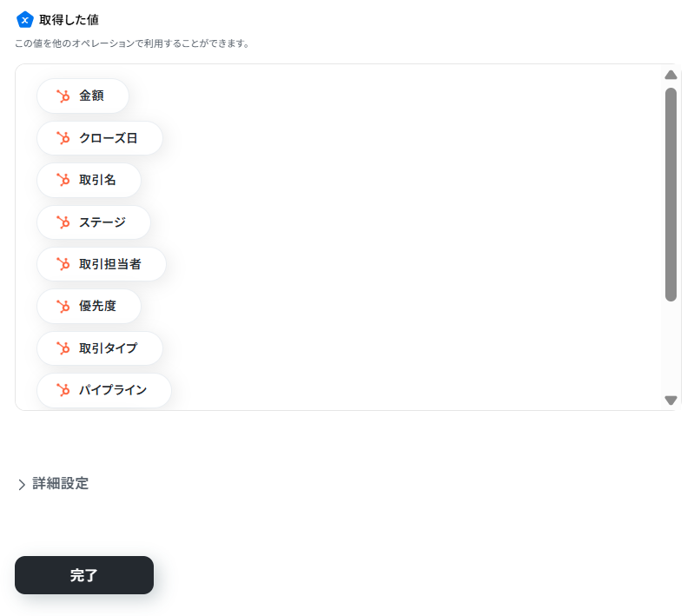The image size is (694, 616).
Task: Click the 完了 button
Action: pos(84,575)
